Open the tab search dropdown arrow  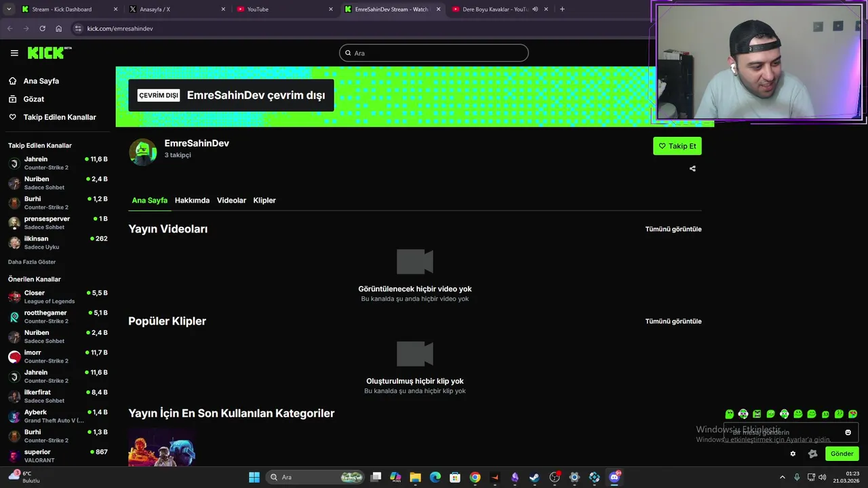coord(9,9)
